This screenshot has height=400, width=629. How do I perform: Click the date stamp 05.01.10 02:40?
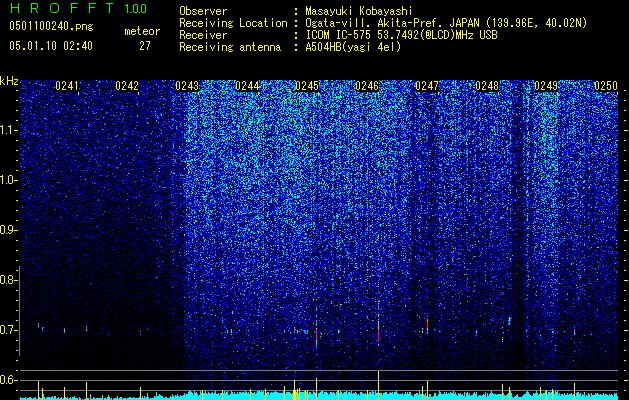51,46
